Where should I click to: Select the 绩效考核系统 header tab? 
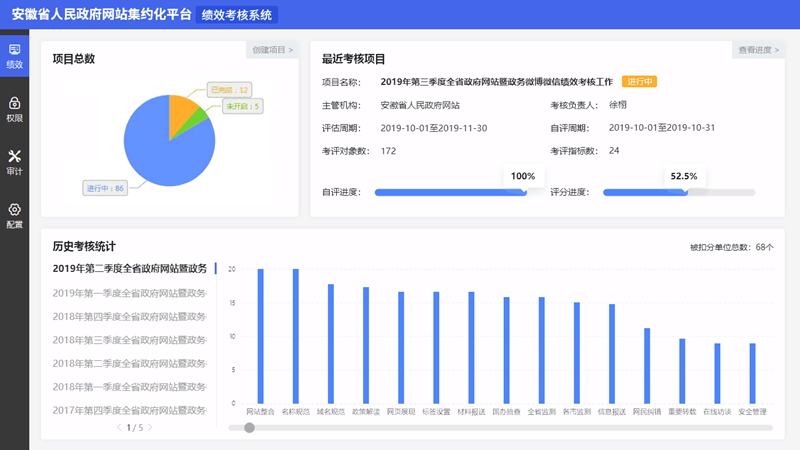[237, 15]
